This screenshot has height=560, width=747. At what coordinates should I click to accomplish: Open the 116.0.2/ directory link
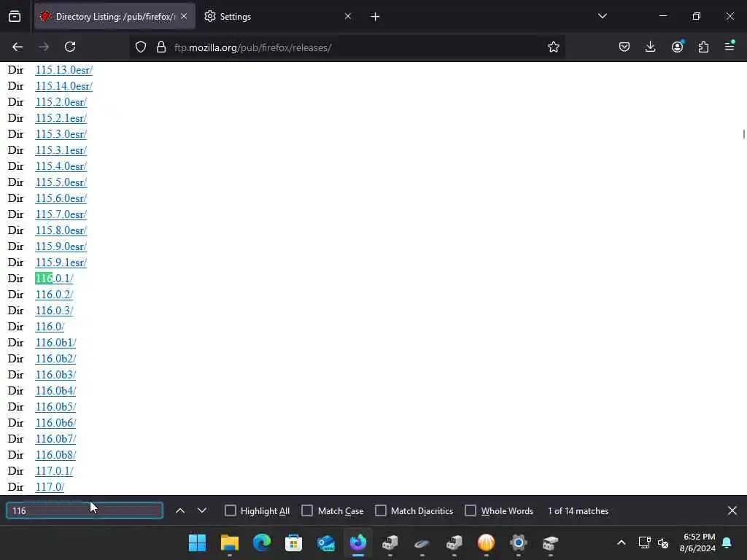(x=54, y=295)
